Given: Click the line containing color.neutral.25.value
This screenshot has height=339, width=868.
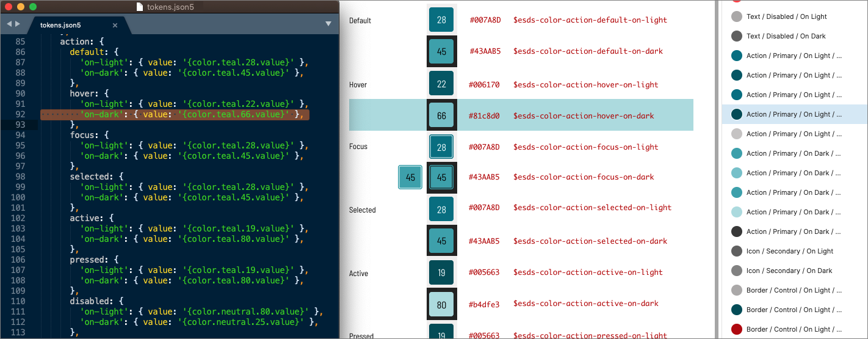Looking at the screenshot, I should (x=199, y=322).
